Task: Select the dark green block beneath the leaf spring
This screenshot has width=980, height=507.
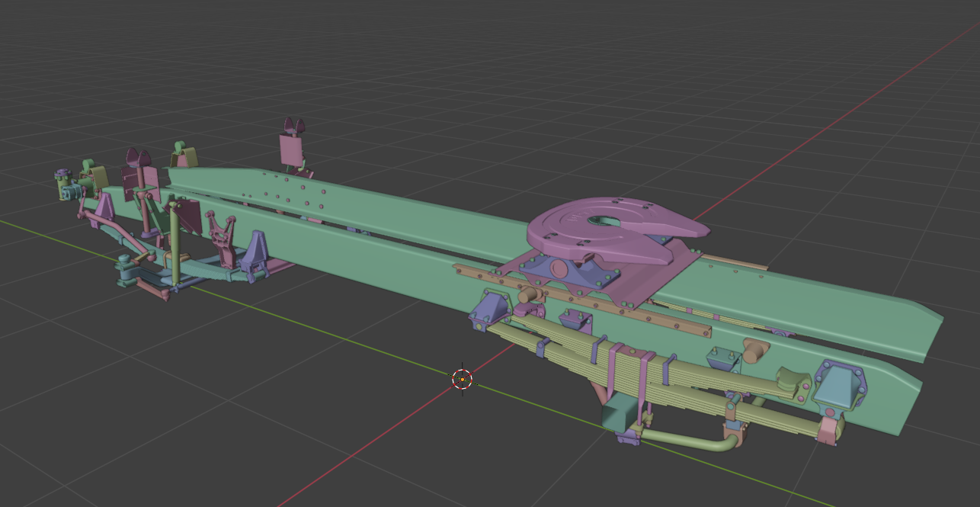Action: coord(620,416)
